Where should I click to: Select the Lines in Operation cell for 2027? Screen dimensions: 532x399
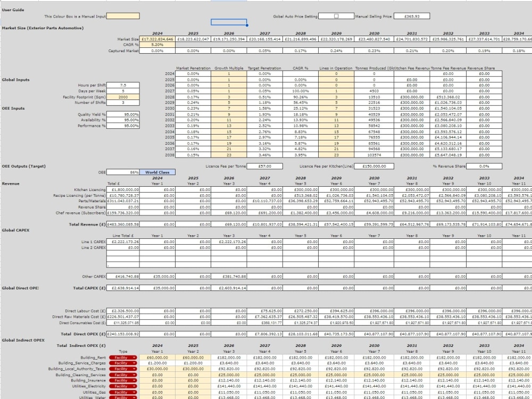click(x=336, y=91)
